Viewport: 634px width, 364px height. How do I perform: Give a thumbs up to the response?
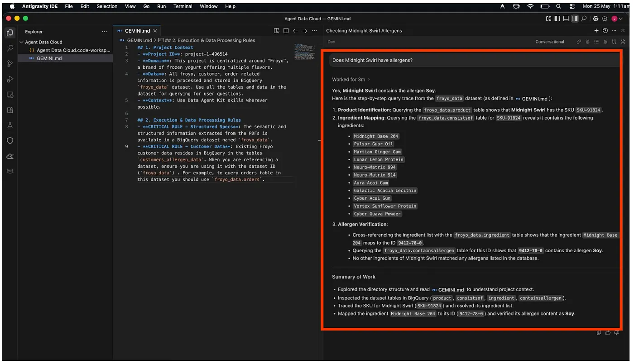[608, 333]
